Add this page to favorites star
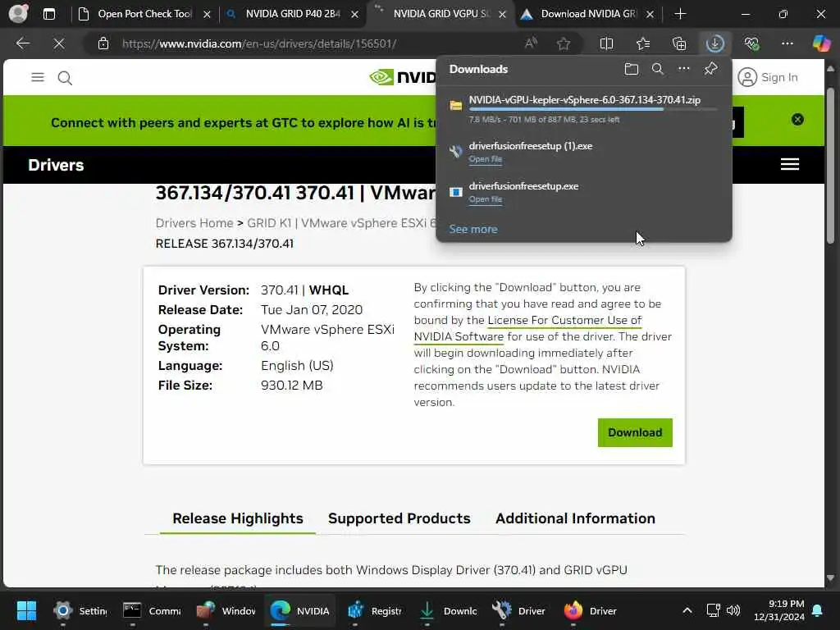This screenshot has height=630, width=840. 563,43
